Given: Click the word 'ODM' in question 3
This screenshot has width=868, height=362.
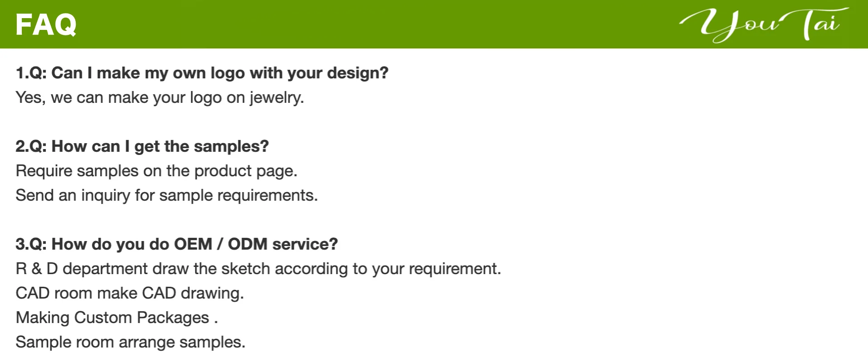Looking at the screenshot, I should pos(248,244).
